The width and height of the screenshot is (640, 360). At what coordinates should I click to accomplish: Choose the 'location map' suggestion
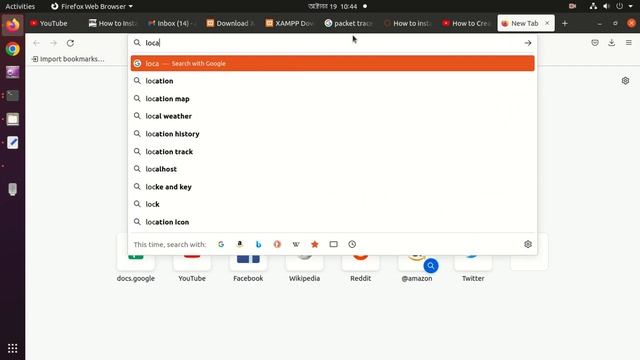[332, 99]
